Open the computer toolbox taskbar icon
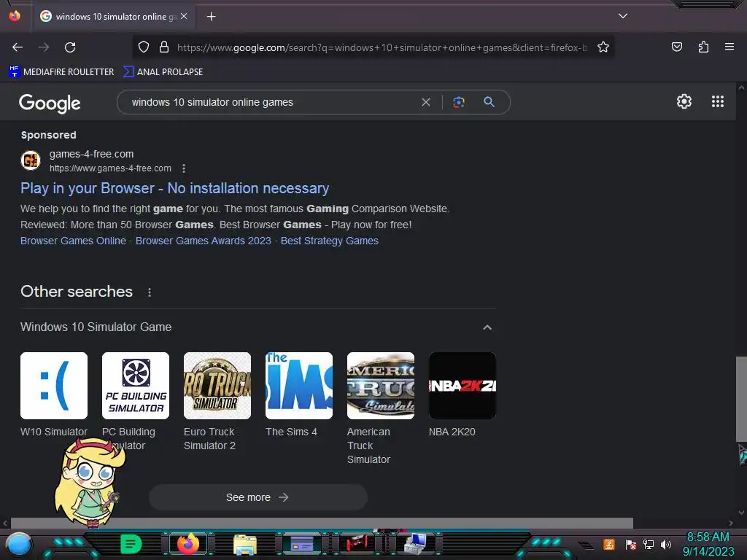The height and width of the screenshot is (560, 747). tap(415, 544)
